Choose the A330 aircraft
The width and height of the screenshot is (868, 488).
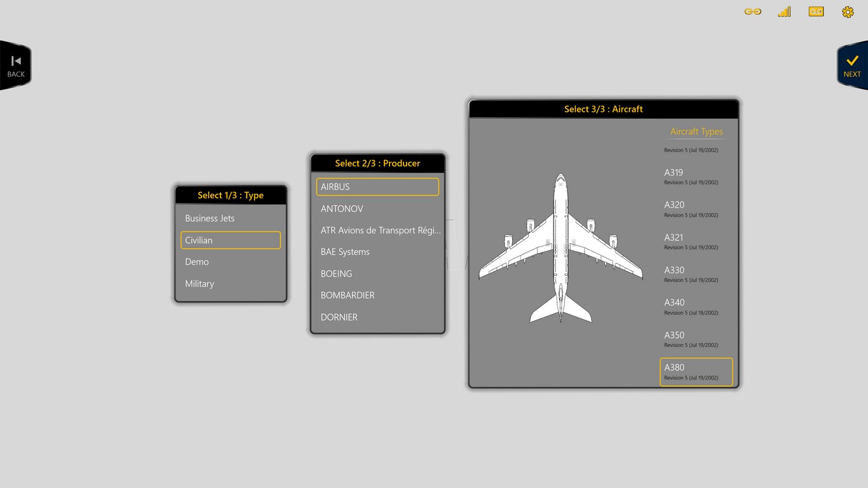[x=696, y=274]
